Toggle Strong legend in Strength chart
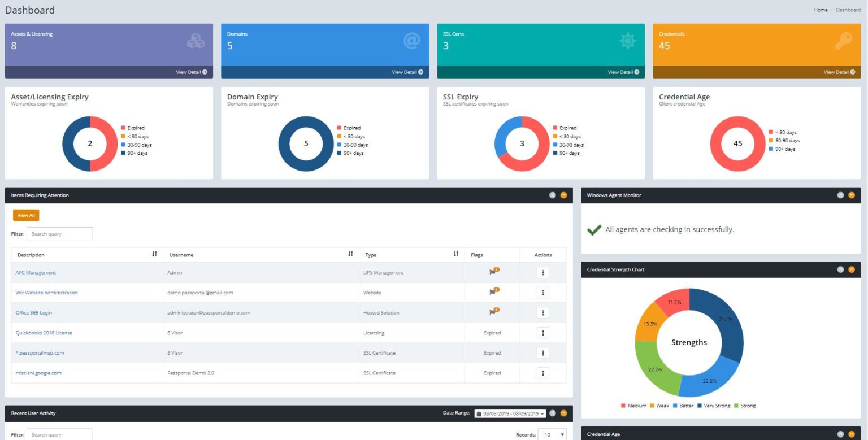 pos(744,406)
